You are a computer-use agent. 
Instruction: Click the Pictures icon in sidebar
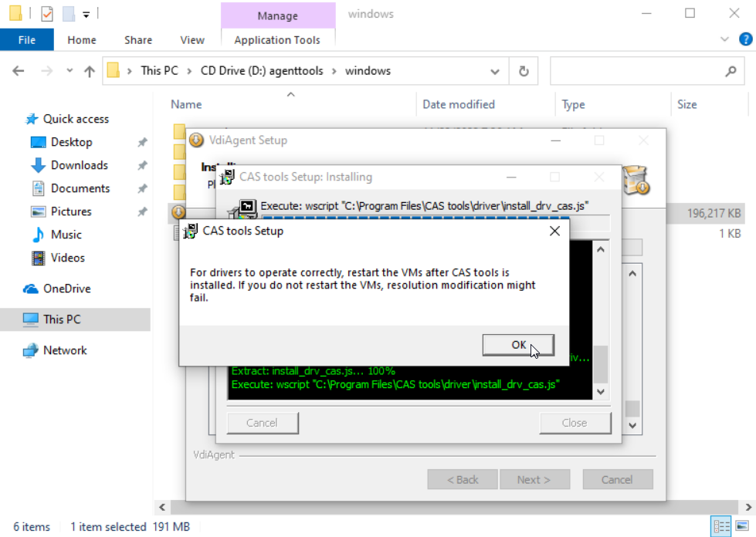pos(38,211)
